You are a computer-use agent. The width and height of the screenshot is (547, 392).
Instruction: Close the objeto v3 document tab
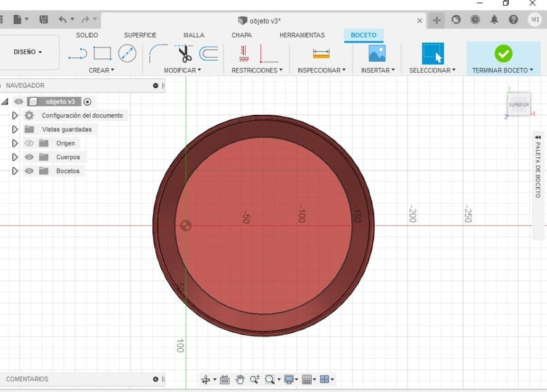pyautogui.click(x=420, y=20)
